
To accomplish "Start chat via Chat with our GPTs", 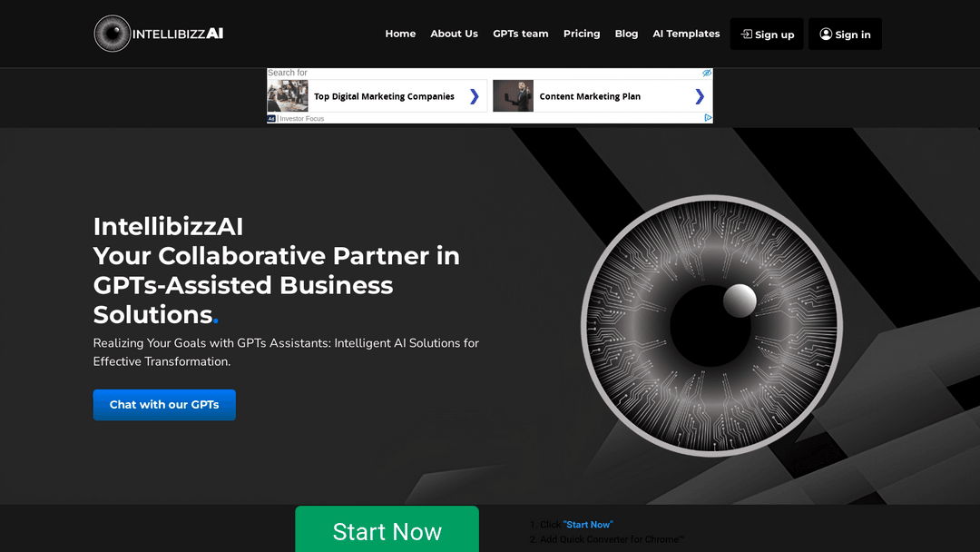I will coord(164,404).
